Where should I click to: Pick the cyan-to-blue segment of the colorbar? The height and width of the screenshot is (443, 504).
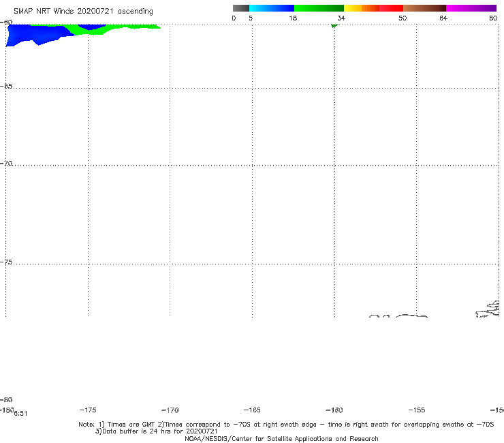click(272, 8)
